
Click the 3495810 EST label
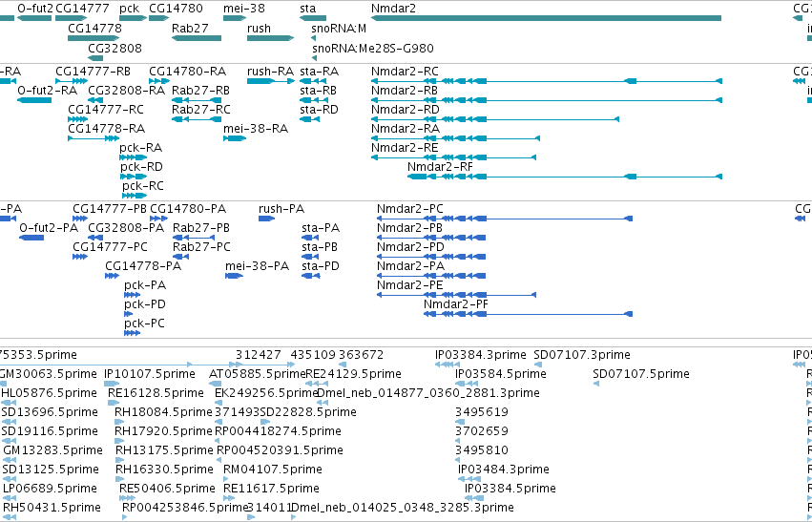482,450
